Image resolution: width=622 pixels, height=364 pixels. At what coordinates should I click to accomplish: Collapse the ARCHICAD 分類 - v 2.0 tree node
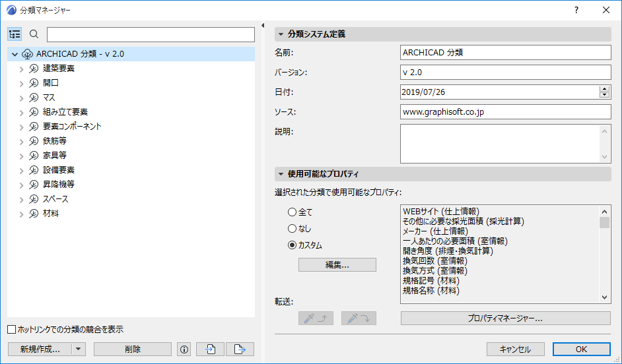pos(15,54)
